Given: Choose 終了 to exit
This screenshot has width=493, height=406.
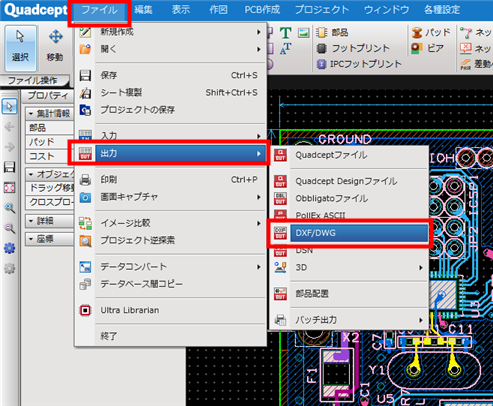Looking at the screenshot, I should pos(171,336).
